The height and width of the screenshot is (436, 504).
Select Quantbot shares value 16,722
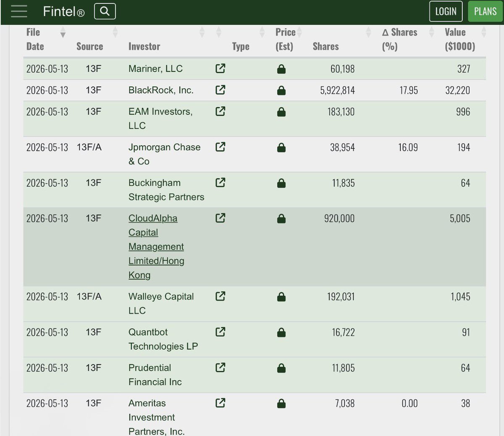pyautogui.click(x=343, y=333)
